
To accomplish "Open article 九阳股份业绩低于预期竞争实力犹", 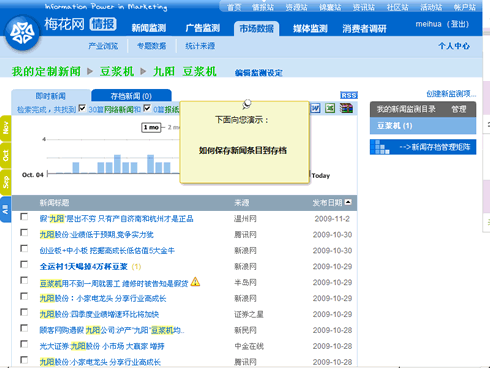I will click(x=96, y=235).
